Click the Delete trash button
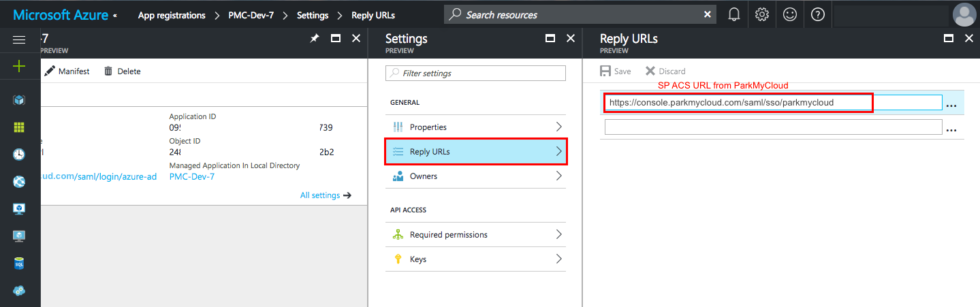 pos(122,71)
